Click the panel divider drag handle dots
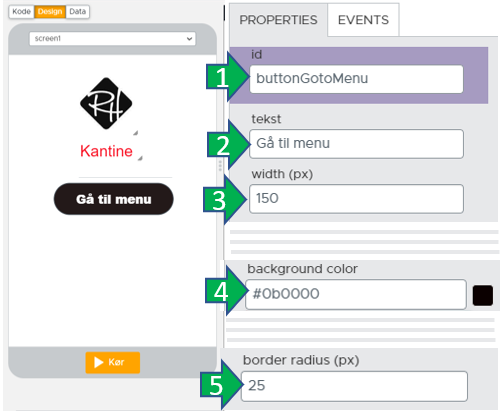 click(220, 166)
